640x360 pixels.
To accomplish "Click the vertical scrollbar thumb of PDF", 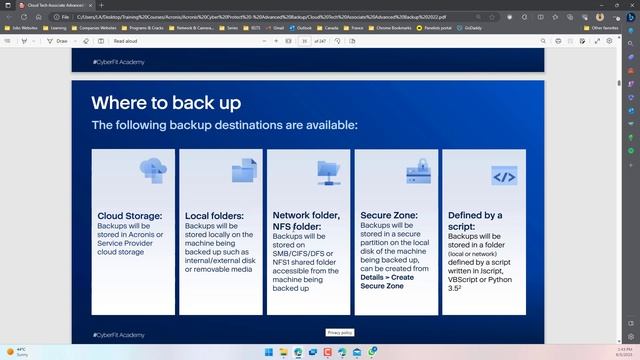I will (x=619, y=83).
